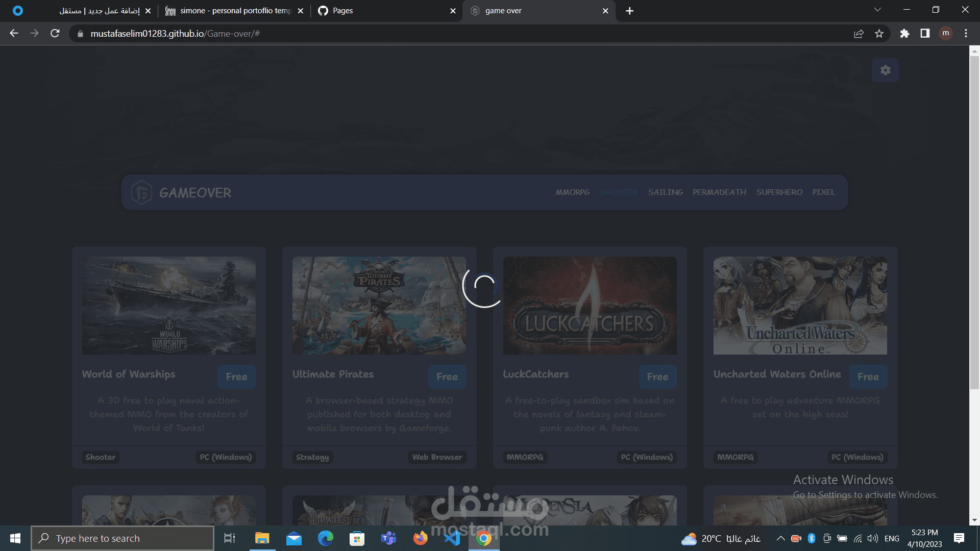Screen dimensions: 980x551
Task: Show hidden system tray icons
Action: click(x=780, y=538)
